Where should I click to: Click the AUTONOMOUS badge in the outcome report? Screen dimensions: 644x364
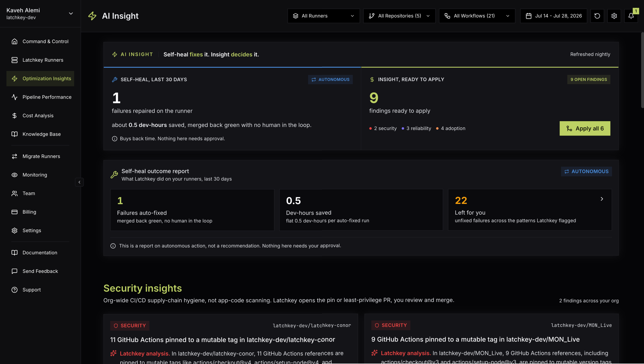coord(586,171)
